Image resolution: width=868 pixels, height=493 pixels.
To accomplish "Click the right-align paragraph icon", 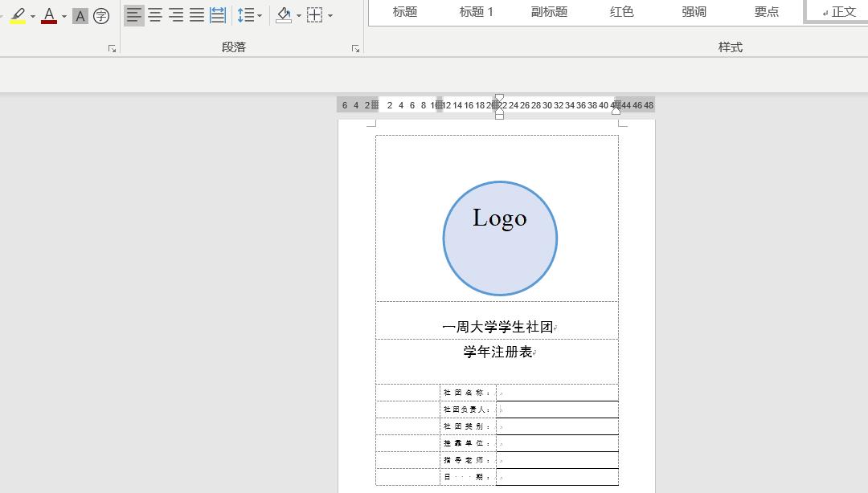I will (174, 14).
